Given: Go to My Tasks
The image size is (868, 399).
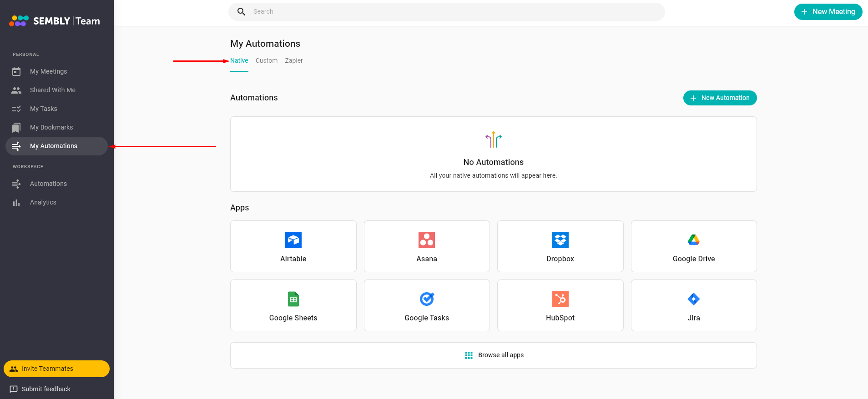Looking at the screenshot, I should (56, 109).
